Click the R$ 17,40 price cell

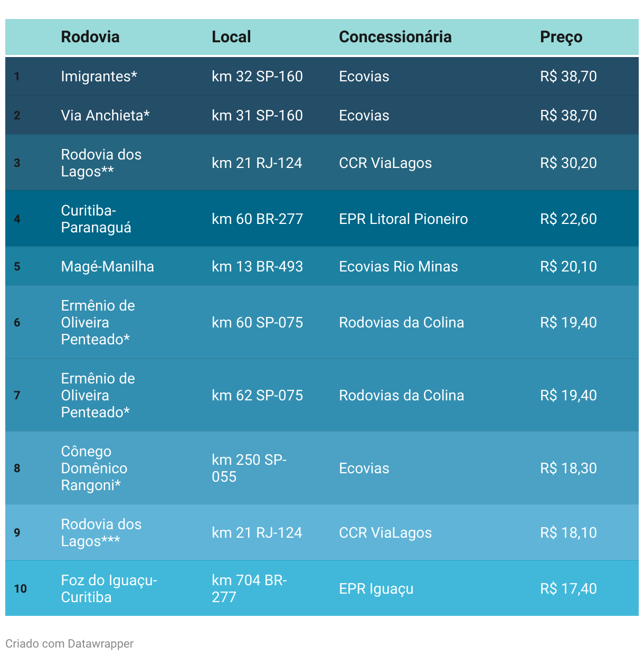click(x=569, y=589)
